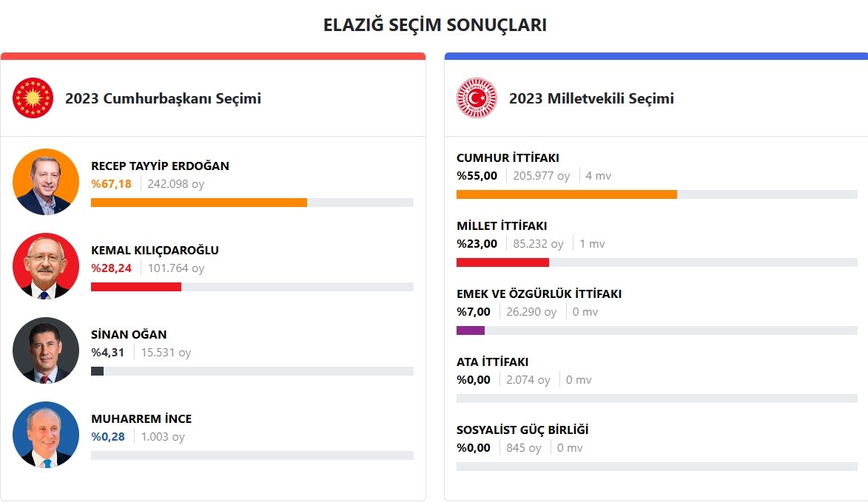Open the 2023 Milletvekili Seçimi heading
The height and width of the screenshot is (502, 868).
click(591, 98)
